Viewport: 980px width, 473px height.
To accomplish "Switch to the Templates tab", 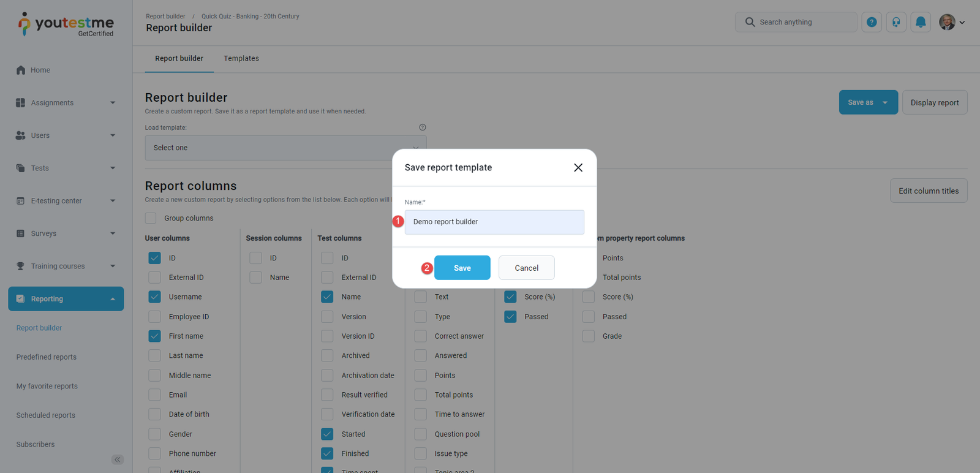I will [241, 59].
